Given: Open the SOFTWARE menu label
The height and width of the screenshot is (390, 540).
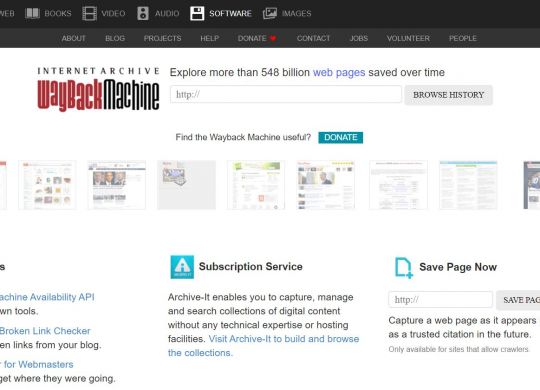Looking at the screenshot, I should click(230, 13).
